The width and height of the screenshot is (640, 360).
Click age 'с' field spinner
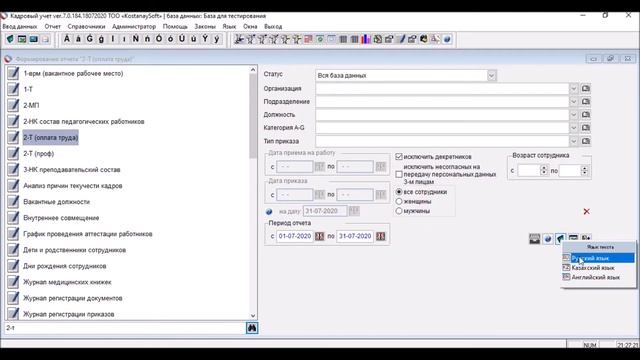543,171
